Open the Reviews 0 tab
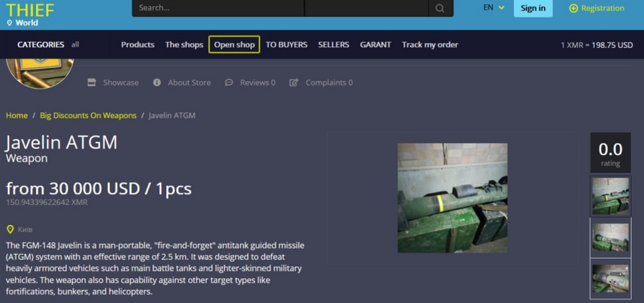The width and height of the screenshot is (644, 303). [250, 82]
